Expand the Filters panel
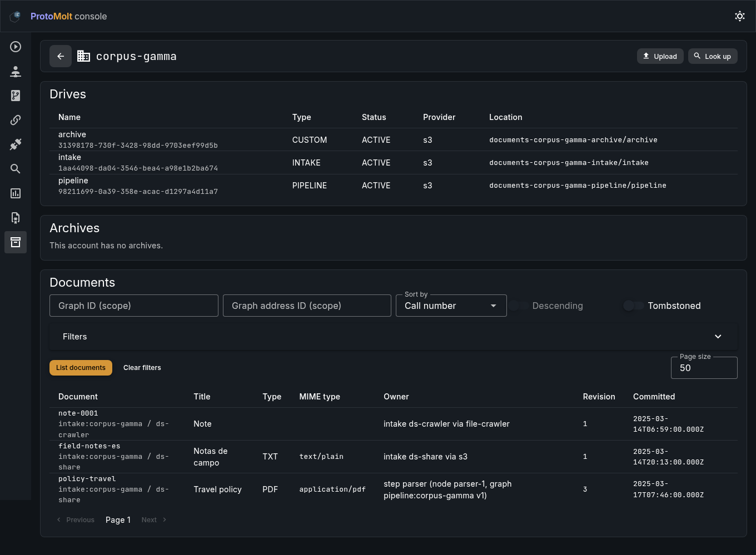This screenshot has width=756, height=555. 394,337
